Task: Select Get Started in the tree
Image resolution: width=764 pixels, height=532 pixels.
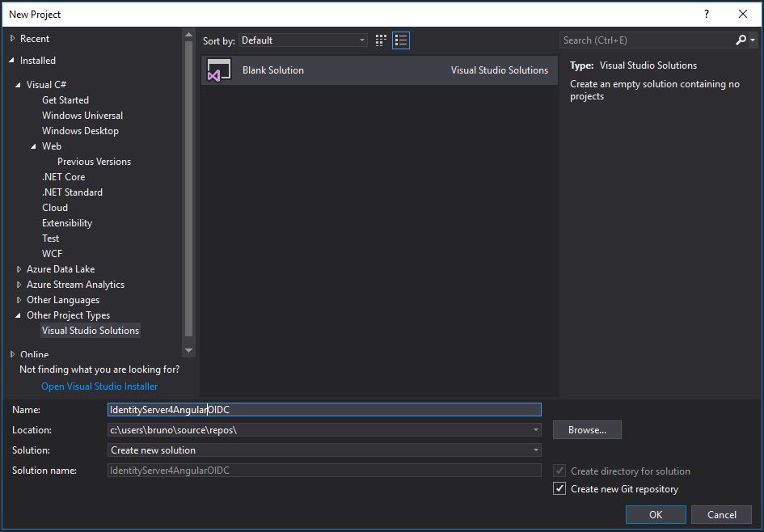Action: pos(65,100)
